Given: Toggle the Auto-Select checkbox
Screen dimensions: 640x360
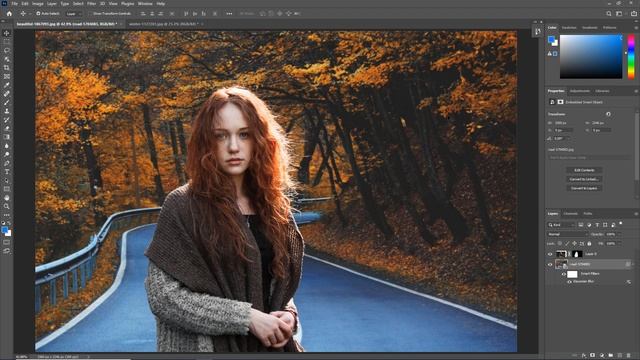Looking at the screenshot, I should (38, 13).
